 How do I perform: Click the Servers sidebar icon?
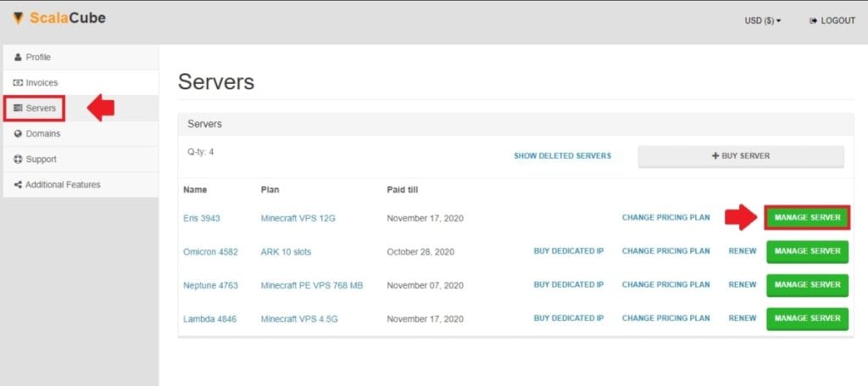[19, 109]
